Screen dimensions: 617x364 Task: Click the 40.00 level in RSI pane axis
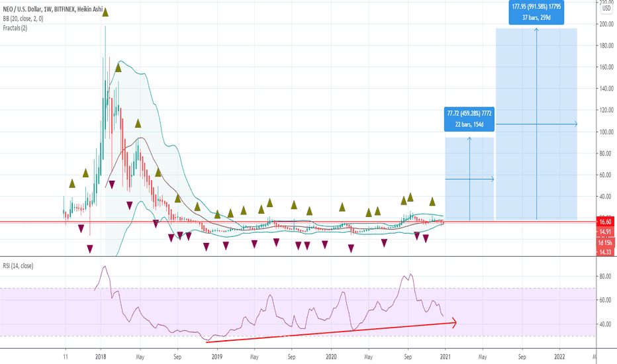click(x=605, y=324)
